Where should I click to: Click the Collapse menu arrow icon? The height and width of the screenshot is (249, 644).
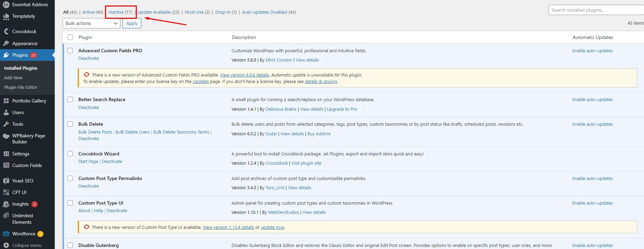(6, 245)
